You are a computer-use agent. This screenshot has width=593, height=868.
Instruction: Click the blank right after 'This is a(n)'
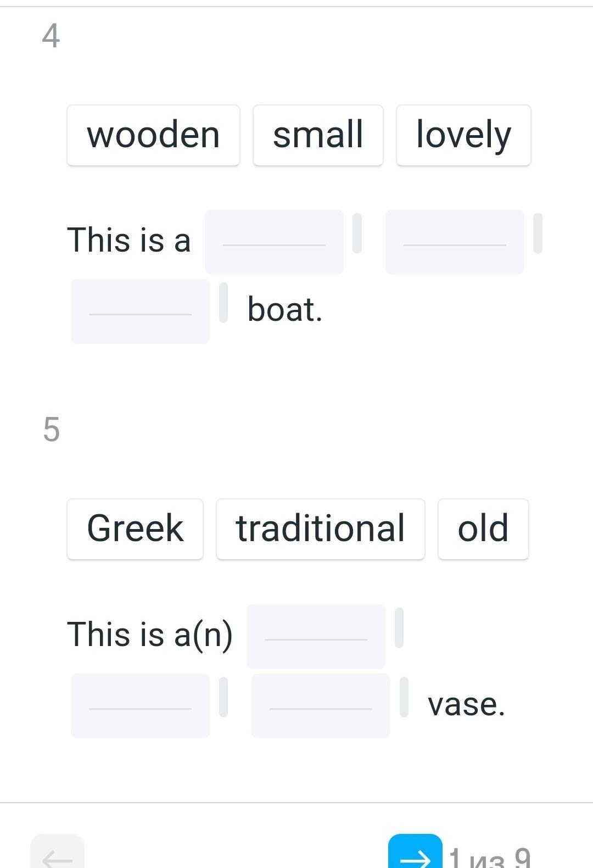[x=316, y=636]
